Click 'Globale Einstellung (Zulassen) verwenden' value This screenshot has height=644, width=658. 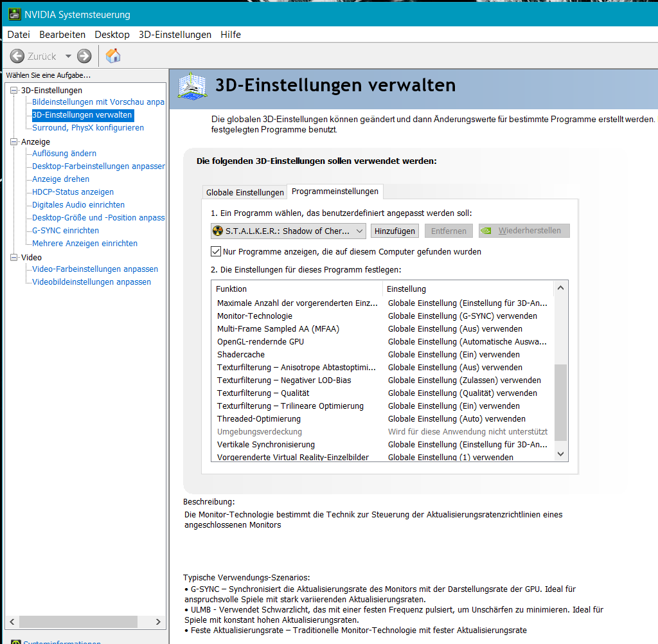465,380
